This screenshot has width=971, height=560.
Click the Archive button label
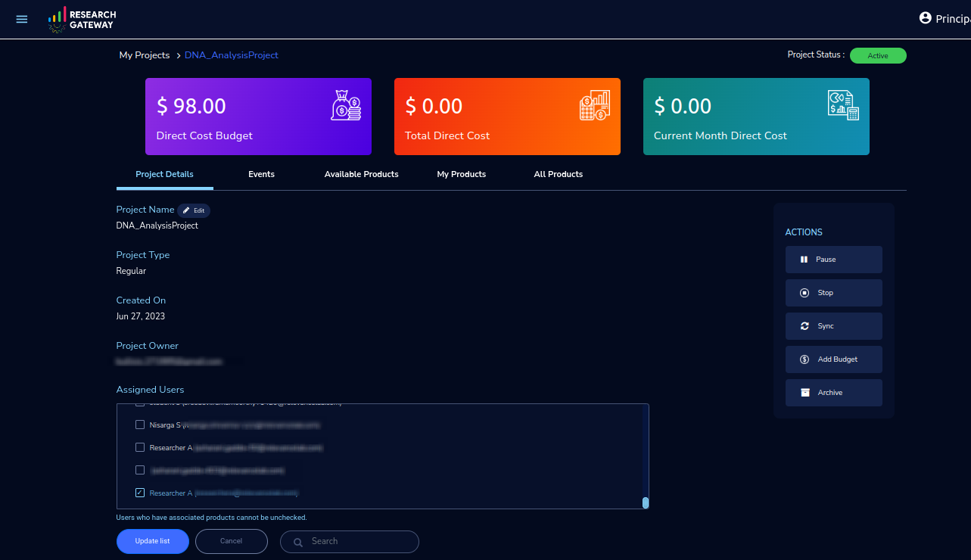[830, 393]
